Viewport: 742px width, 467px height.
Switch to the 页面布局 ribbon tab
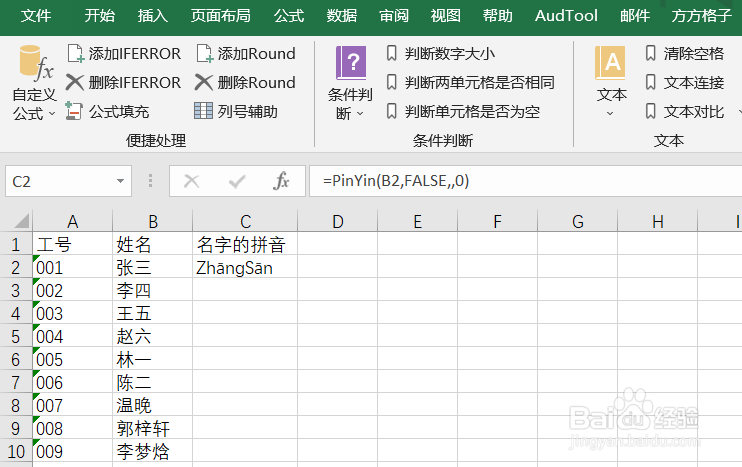tap(221, 16)
